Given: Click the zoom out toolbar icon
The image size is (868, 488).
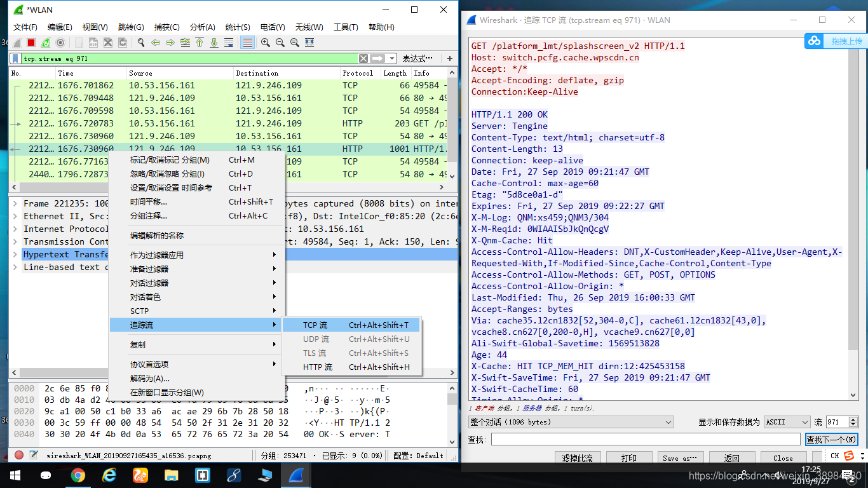Looking at the screenshot, I should [x=280, y=43].
